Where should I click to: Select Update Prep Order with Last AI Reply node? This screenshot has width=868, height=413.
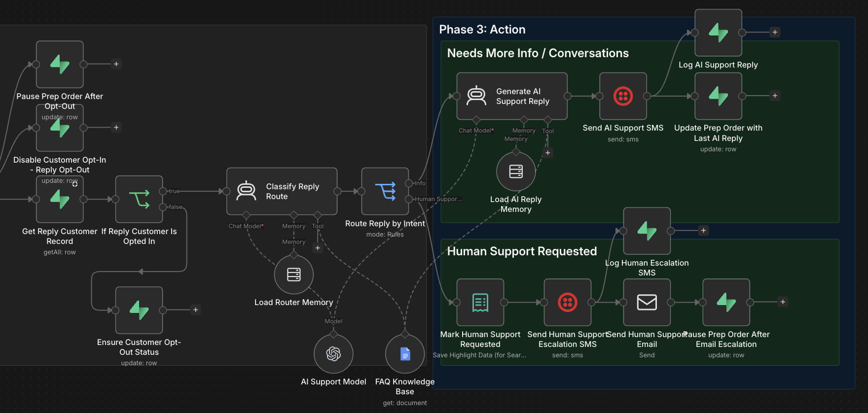[718, 96]
